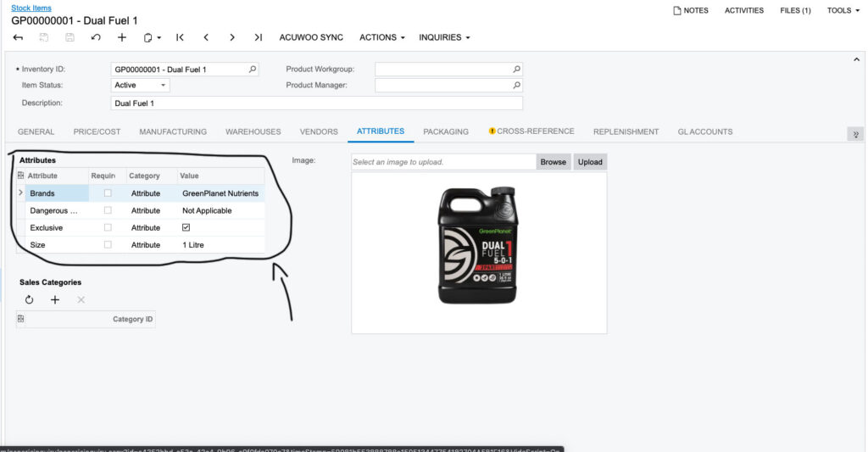Click the Cross-Reference warning icon

492,131
